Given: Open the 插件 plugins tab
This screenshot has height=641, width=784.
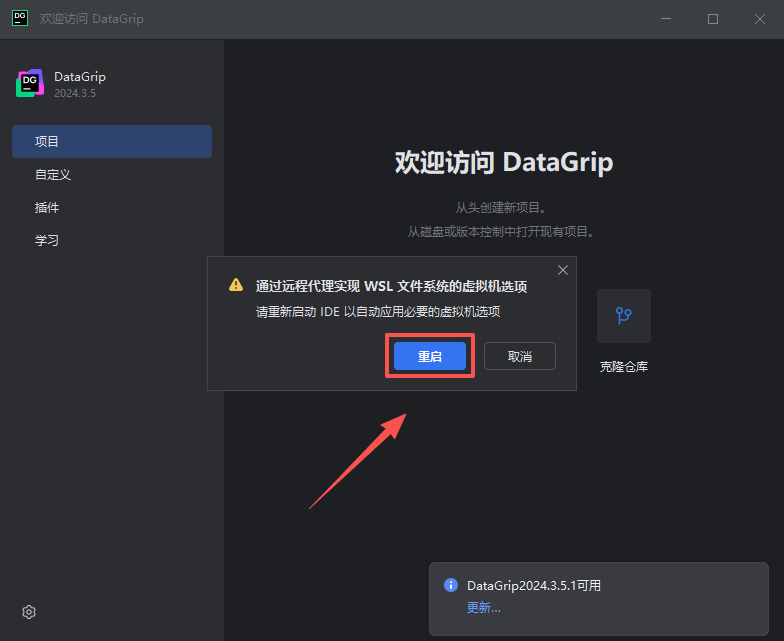Looking at the screenshot, I should pos(112,208).
